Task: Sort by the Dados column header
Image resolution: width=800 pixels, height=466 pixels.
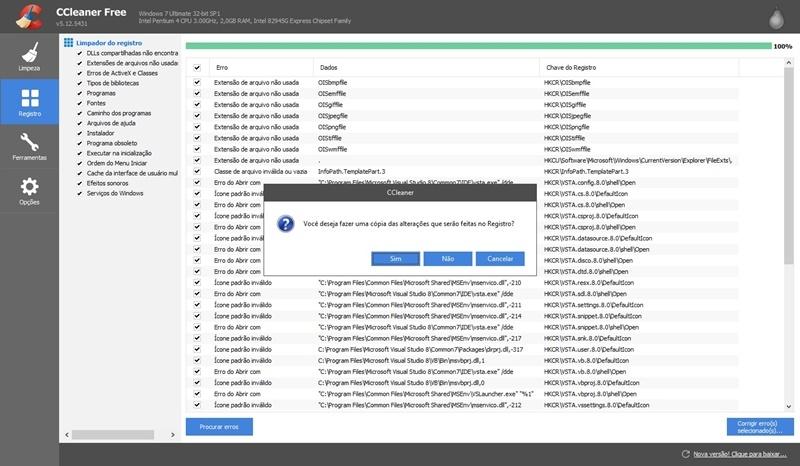Action: click(426, 67)
